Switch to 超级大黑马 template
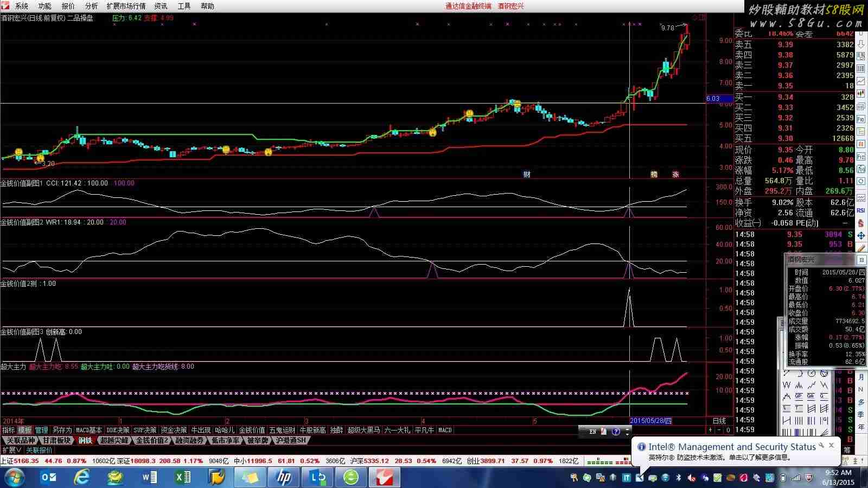The width and height of the screenshot is (868, 488). point(364,430)
